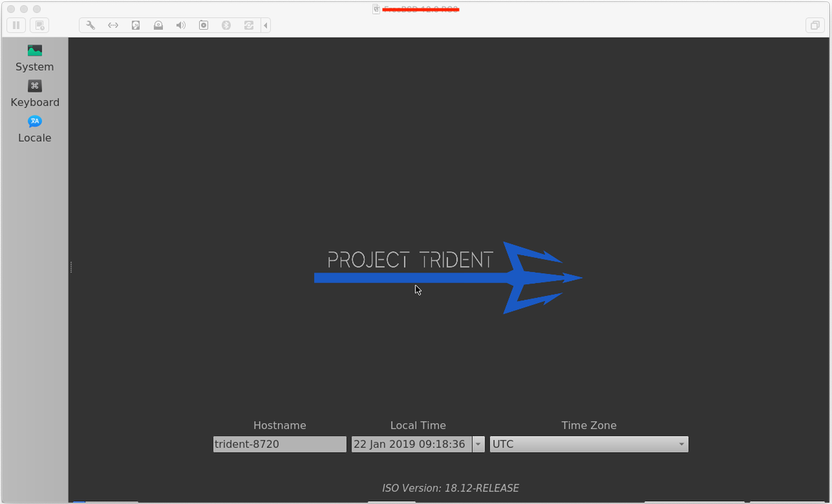Viewport: 832px width, 504px height.
Task: Click the Local Time date field
Action: [411, 444]
